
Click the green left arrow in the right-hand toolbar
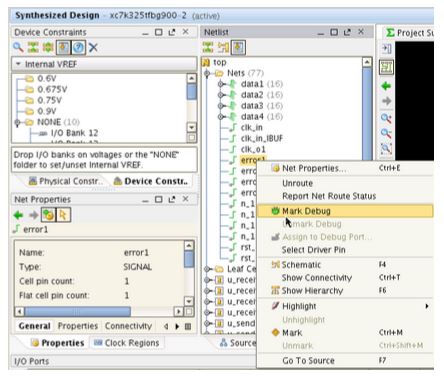pos(386,86)
